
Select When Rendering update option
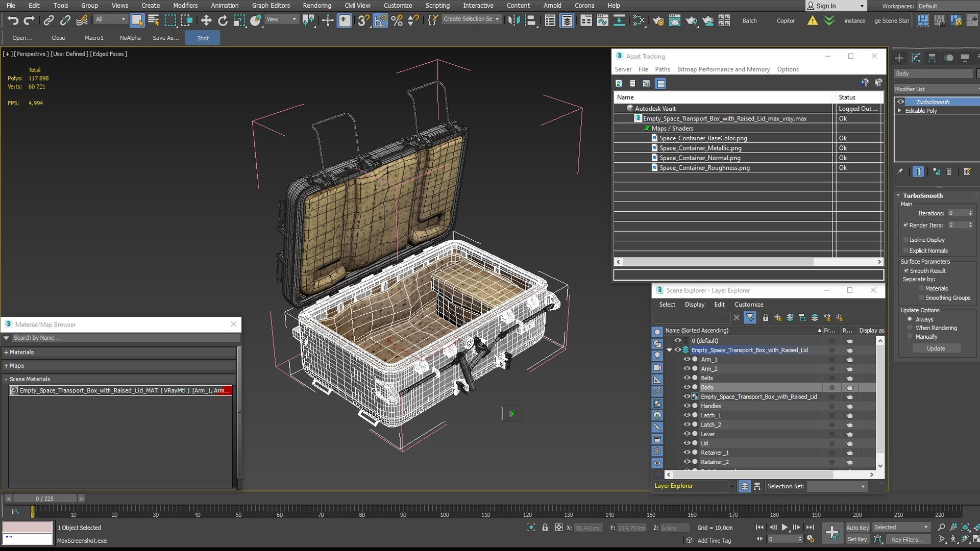(x=910, y=328)
